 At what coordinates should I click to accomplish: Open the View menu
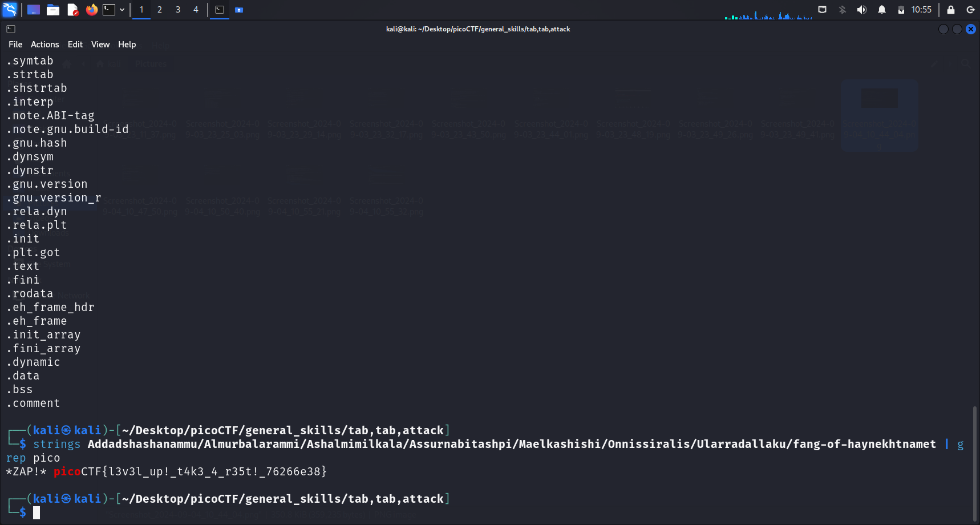tap(100, 45)
